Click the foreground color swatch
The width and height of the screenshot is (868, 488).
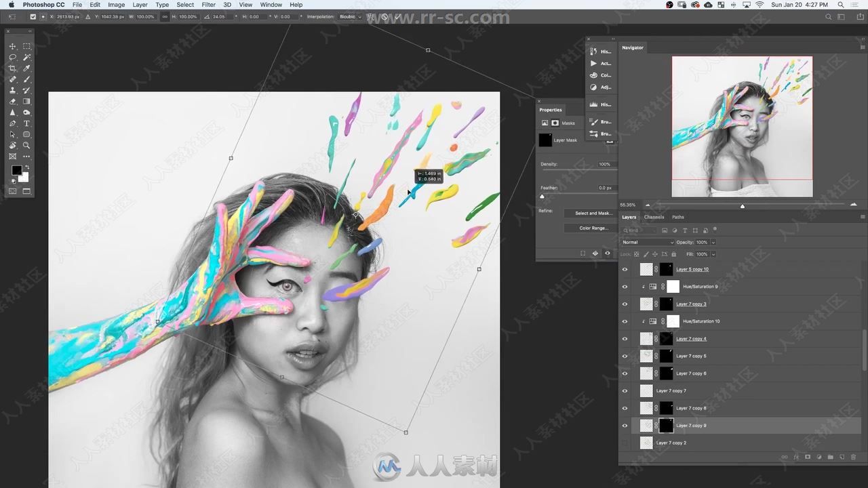pyautogui.click(x=16, y=171)
